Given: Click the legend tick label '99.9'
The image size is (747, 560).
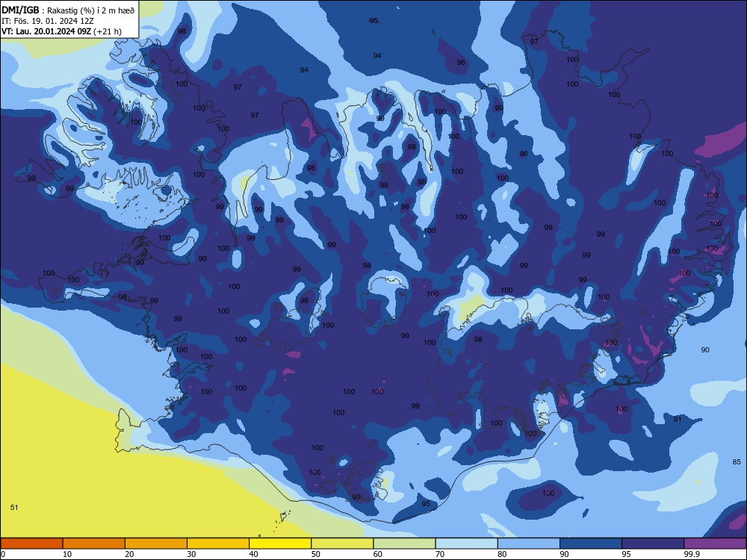Looking at the screenshot, I should click(692, 554).
